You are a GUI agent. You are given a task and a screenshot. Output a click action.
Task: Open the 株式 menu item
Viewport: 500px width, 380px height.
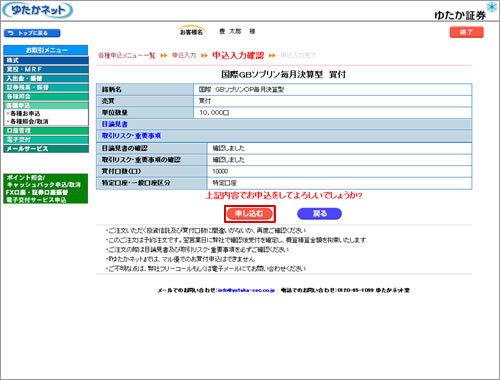coord(46,60)
